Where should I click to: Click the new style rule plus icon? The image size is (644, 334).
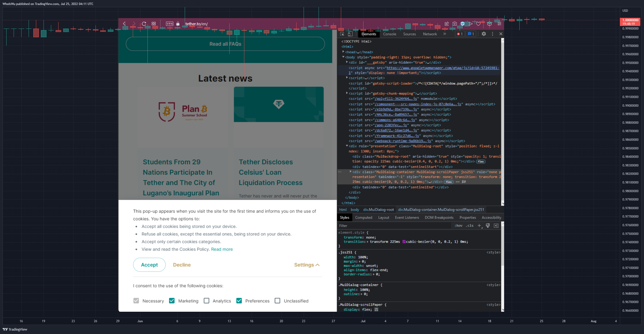coord(479,226)
